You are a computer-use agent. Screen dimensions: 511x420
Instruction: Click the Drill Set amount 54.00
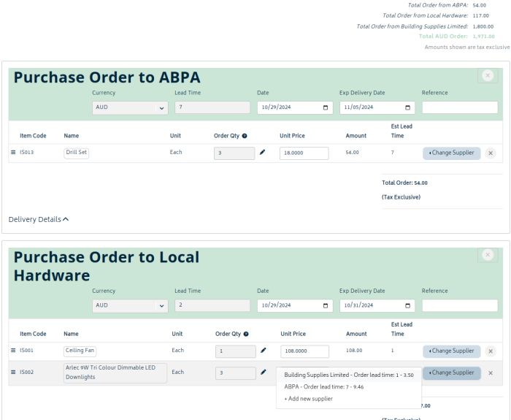click(353, 152)
